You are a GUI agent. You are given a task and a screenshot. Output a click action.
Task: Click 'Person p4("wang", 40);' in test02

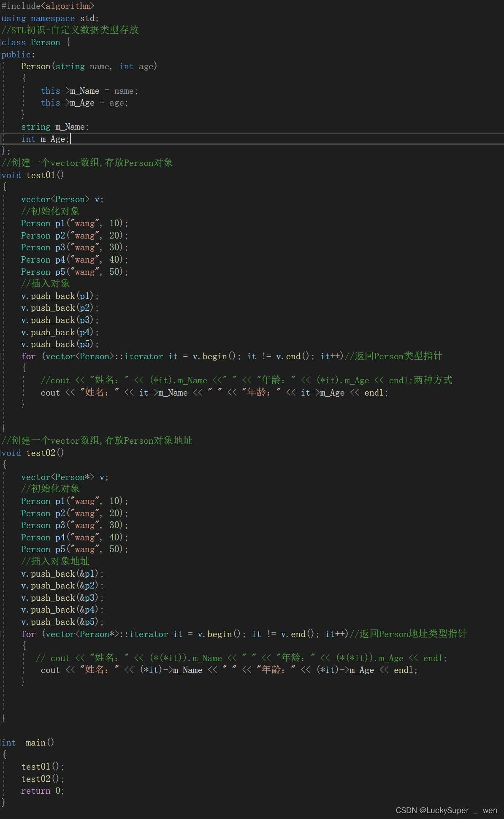(75, 537)
